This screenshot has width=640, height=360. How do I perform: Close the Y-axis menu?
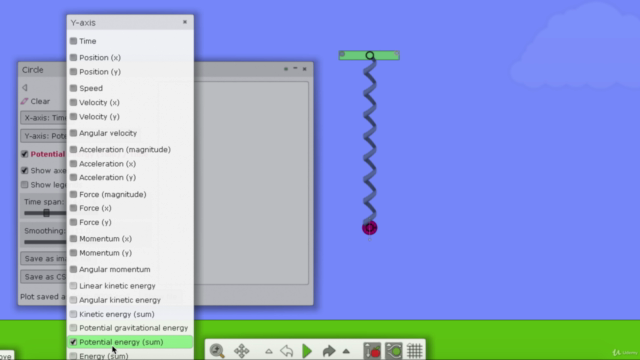(185, 22)
